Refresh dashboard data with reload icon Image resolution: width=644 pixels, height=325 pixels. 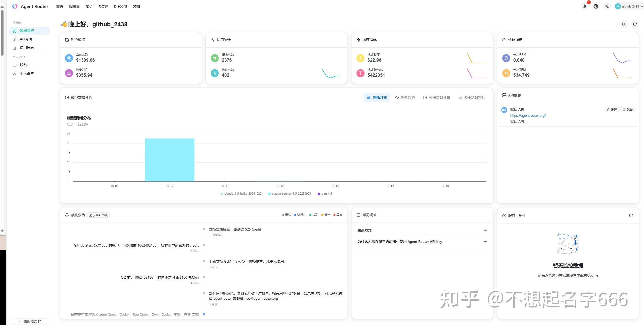(635, 24)
